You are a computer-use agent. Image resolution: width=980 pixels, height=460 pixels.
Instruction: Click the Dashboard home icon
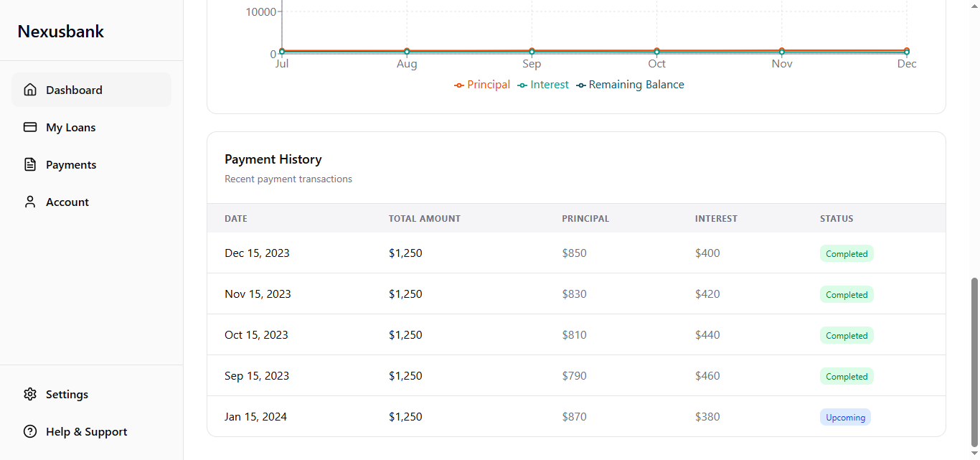[30, 90]
